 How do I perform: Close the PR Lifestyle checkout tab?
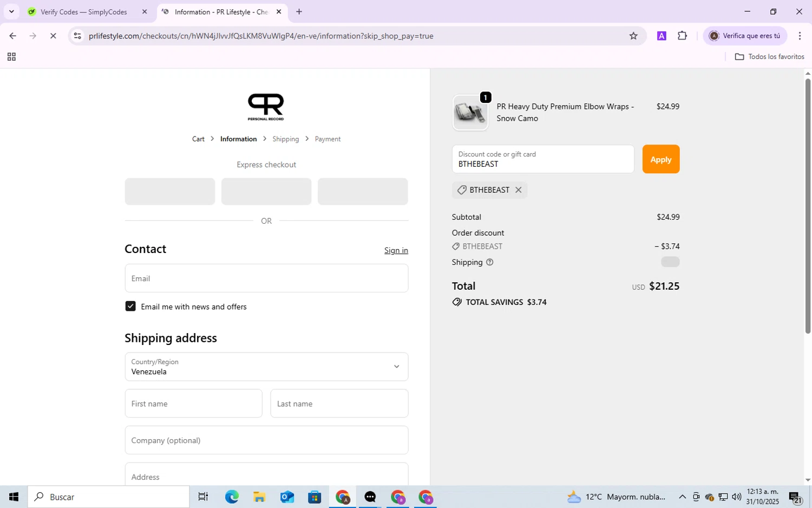click(279, 11)
